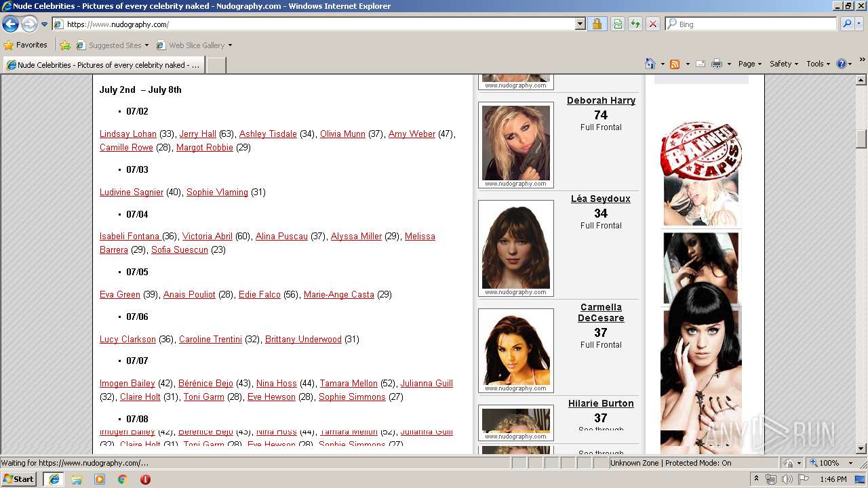Click the Bing search box
The width and height of the screenshot is (868, 488).
(x=751, y=24)
